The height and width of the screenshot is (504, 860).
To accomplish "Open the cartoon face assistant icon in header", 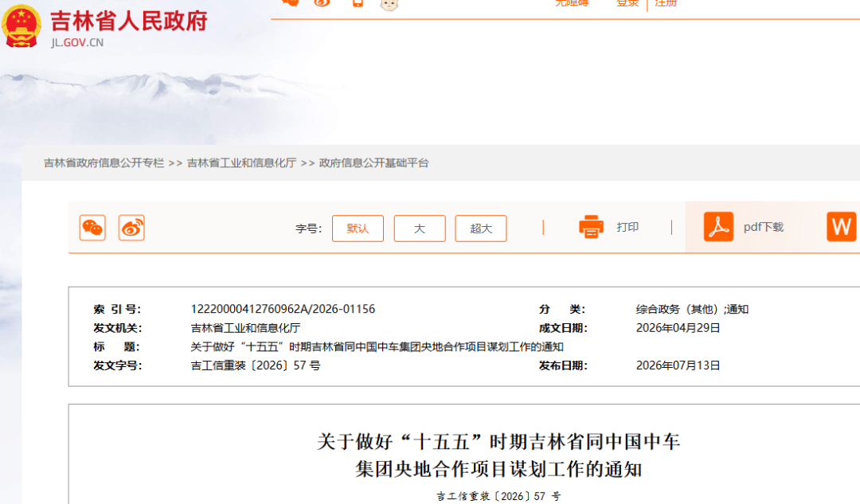I will [389, 6].
